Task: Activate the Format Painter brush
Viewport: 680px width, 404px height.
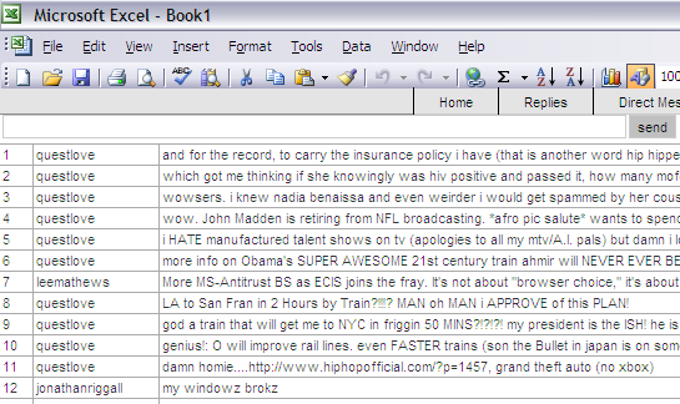Action: tap(347, 78)
